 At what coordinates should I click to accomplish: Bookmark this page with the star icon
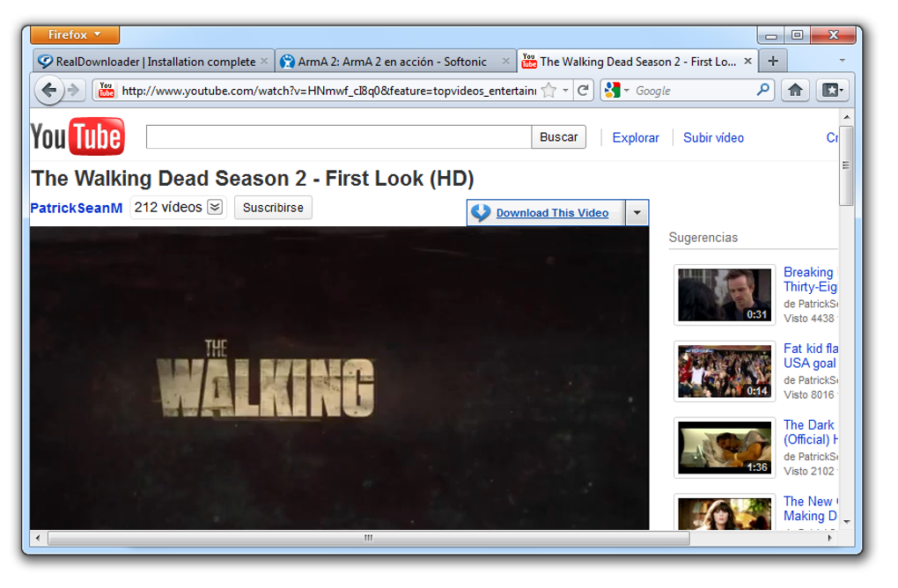[x=548, y=91]
